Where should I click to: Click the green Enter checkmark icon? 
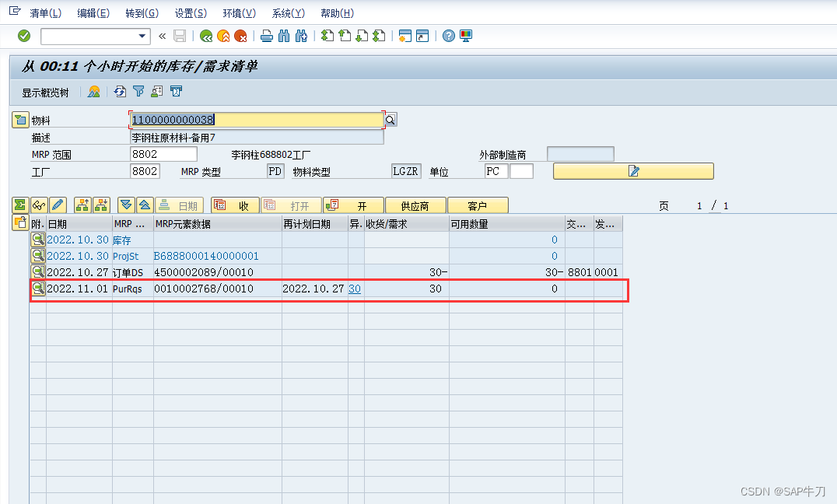tap(24, 36)
